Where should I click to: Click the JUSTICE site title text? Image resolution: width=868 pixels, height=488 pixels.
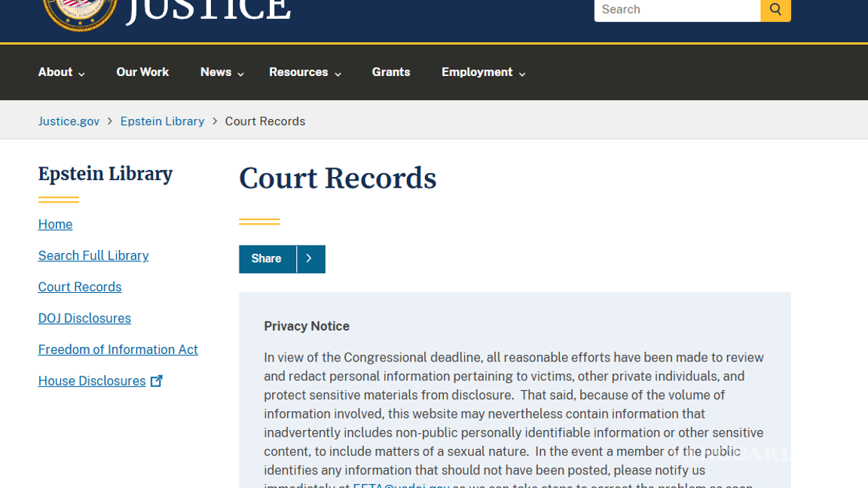click(208, 11)
